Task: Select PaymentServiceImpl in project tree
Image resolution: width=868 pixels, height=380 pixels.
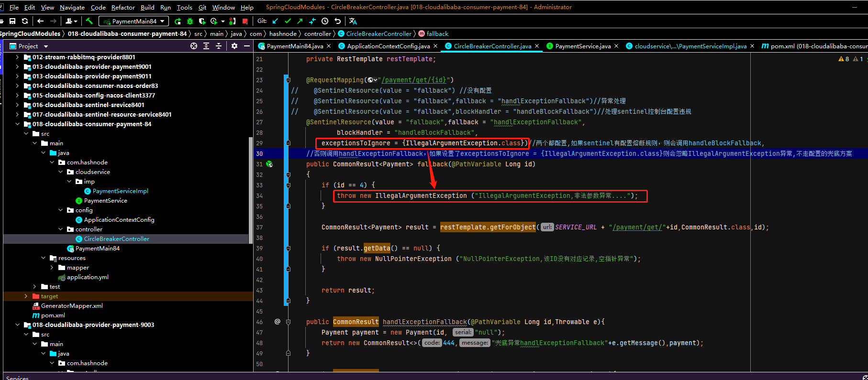Action: click(120, 191)
